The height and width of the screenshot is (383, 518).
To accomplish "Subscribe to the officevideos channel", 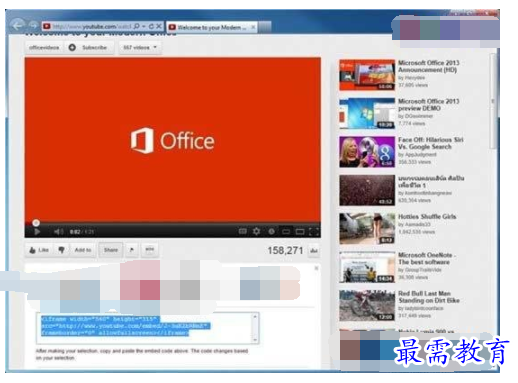I will 88,48.
